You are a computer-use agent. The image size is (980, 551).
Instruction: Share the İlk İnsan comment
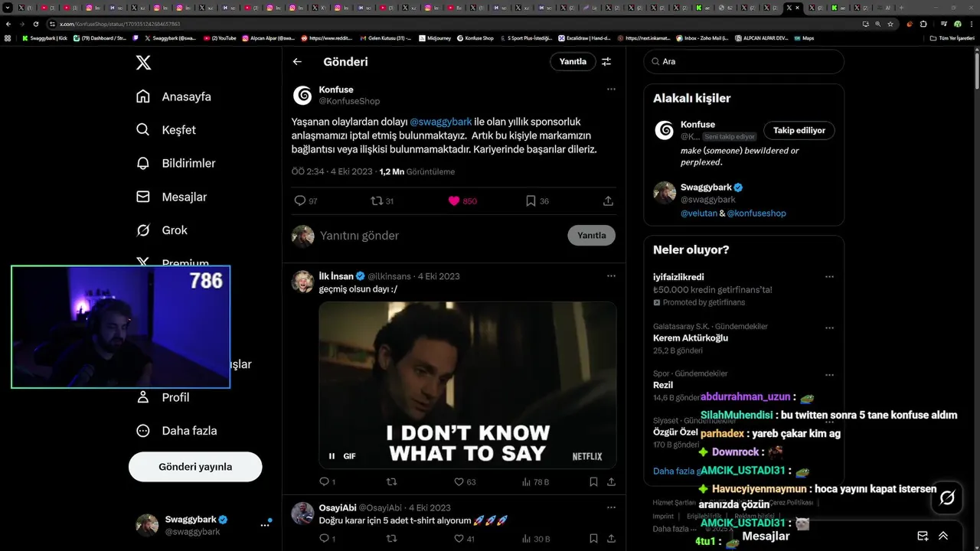coord(611,482)
